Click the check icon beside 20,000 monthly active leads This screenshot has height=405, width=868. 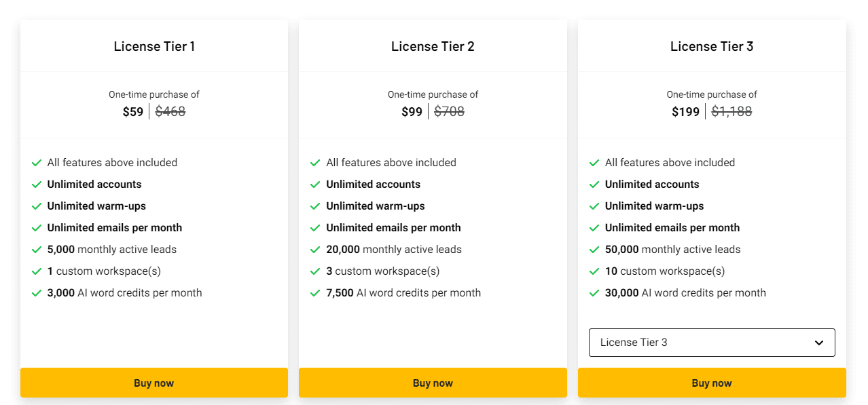click(x=316, y=249)
